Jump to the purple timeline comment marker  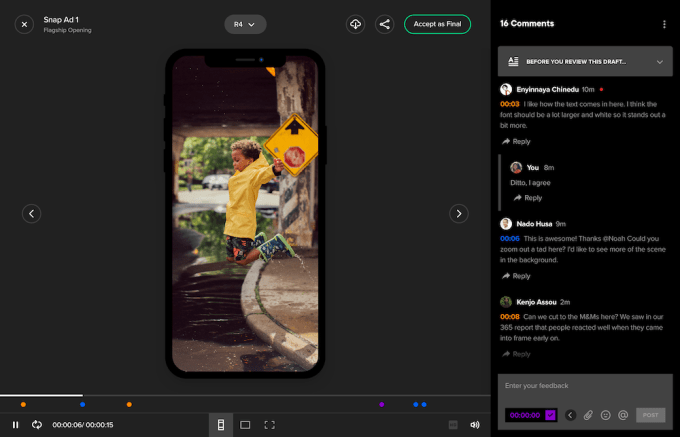382,405
